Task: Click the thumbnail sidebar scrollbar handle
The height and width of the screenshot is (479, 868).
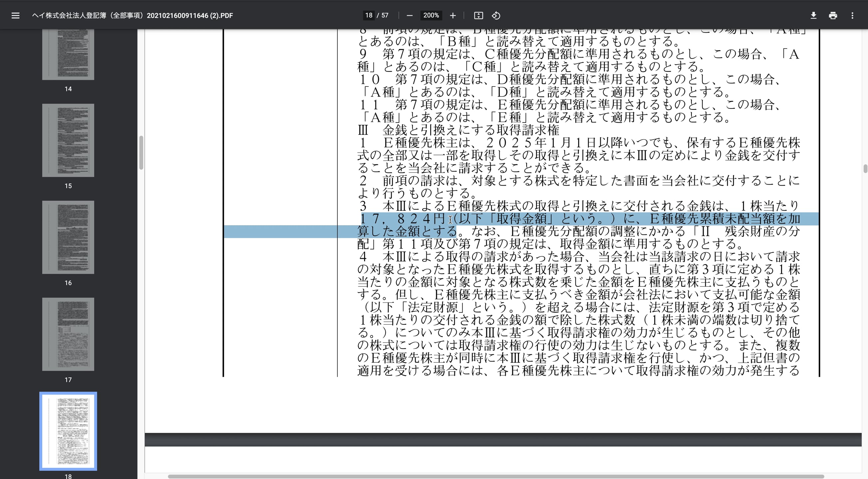Action: pyautogui.click(x=141, y=152)
